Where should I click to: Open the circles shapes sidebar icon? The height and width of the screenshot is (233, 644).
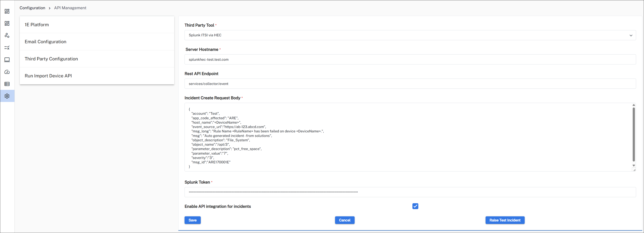[x=7, y=35]
